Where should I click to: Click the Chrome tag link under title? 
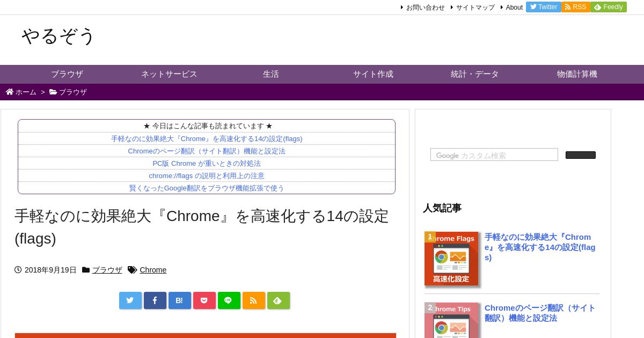(153, 270)
